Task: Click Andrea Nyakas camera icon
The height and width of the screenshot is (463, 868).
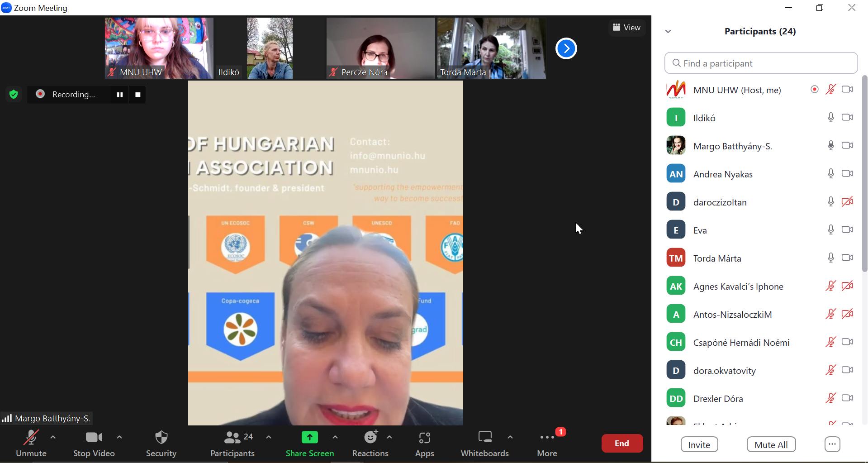Action: pyautogui.click(x=847, y=174)
